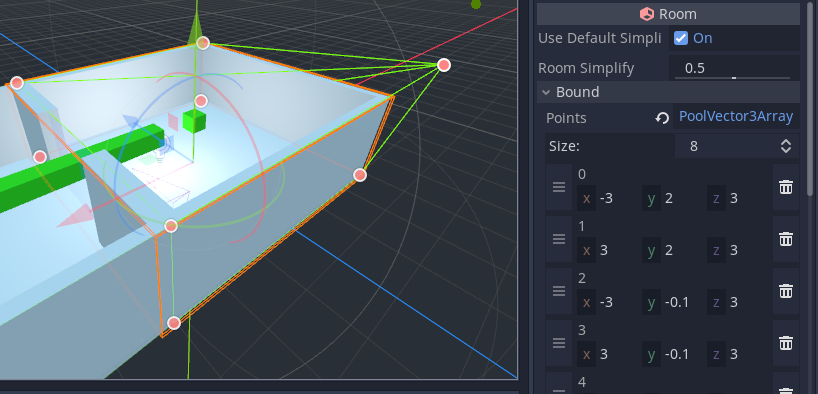This screenshot has width=818, height=394.
Task: Grab the reorder handle for point 0
Action: (559, 187)
